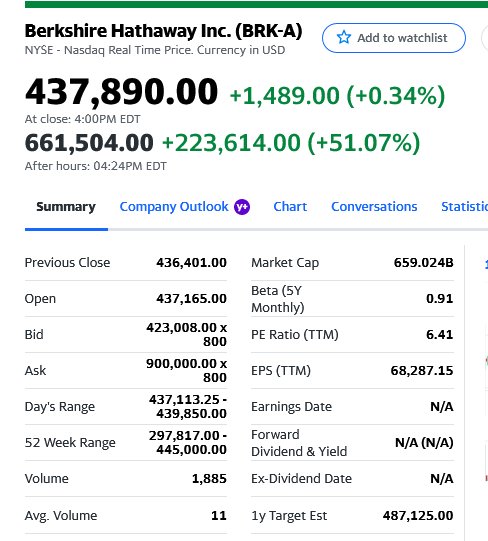Click the star icon beside Add to watchlist

coord(344,37)
